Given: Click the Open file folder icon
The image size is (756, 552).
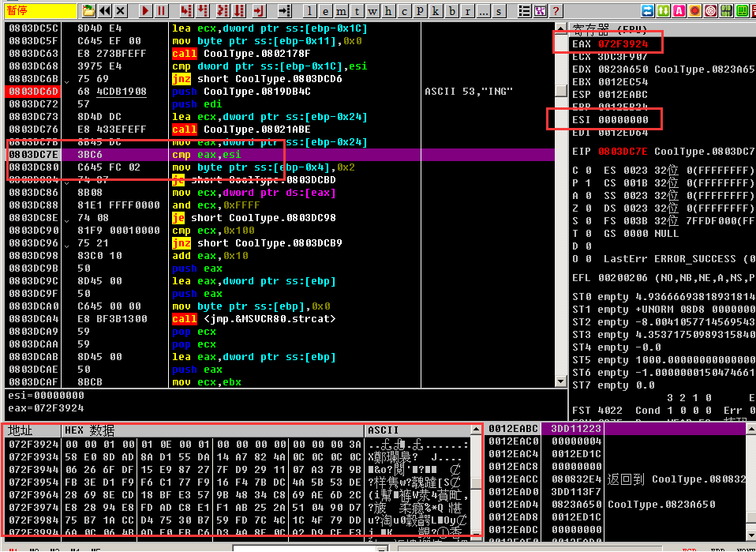Looking at the screenshot, I should pyautogui.click(x=88, y=11).
